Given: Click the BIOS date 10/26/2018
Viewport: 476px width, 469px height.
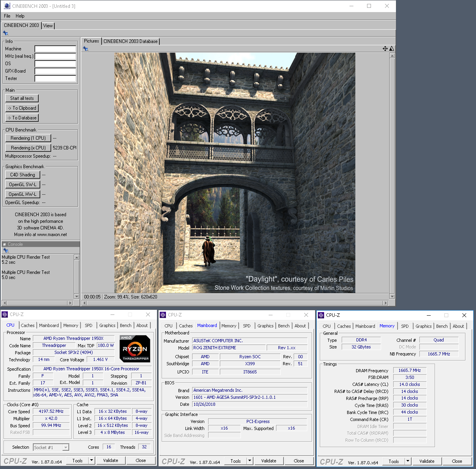Looking at the screenshot, I should tap(250, 404).
